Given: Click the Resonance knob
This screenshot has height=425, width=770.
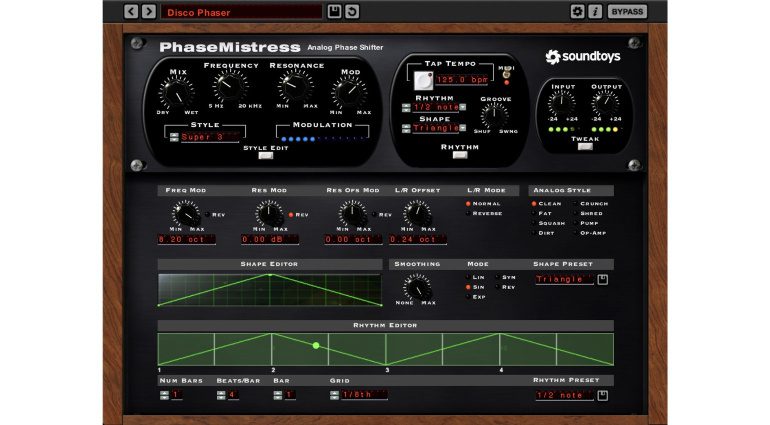Looking at the screenshot, I should 296,86.
